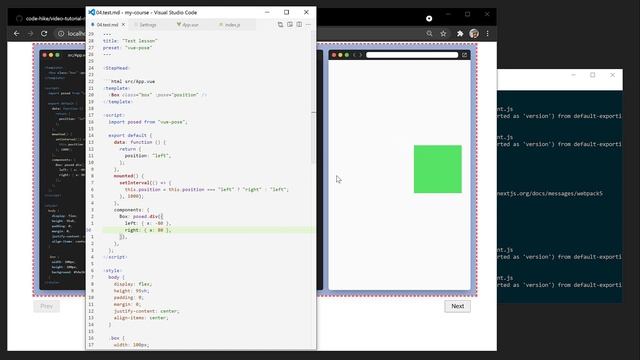Open mini browser preview in new tab
Screen dimensions: 640x360
click(x=464, y=55)
